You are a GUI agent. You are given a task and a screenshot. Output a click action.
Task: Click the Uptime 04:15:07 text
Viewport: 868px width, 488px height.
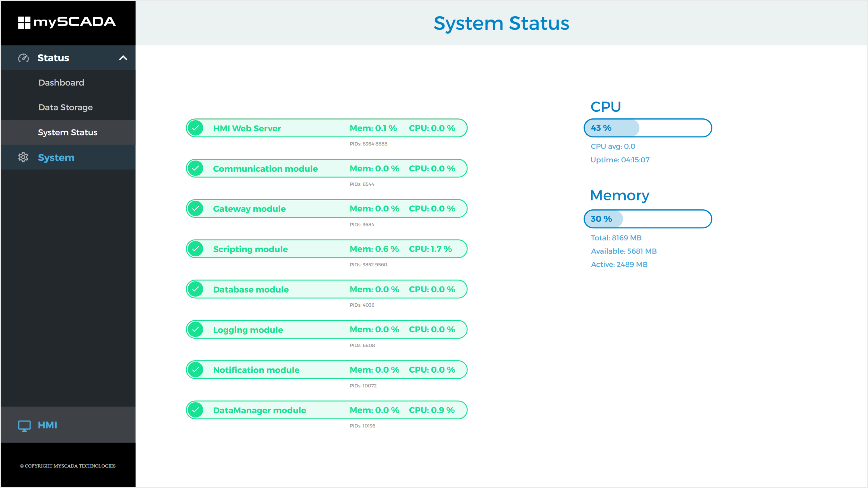point(620,160)
